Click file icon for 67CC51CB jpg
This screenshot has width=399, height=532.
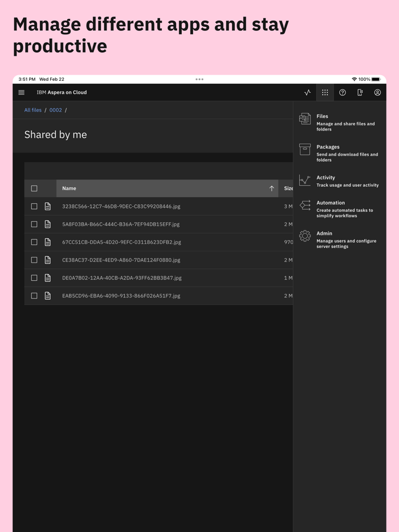[x=47, y=242]
